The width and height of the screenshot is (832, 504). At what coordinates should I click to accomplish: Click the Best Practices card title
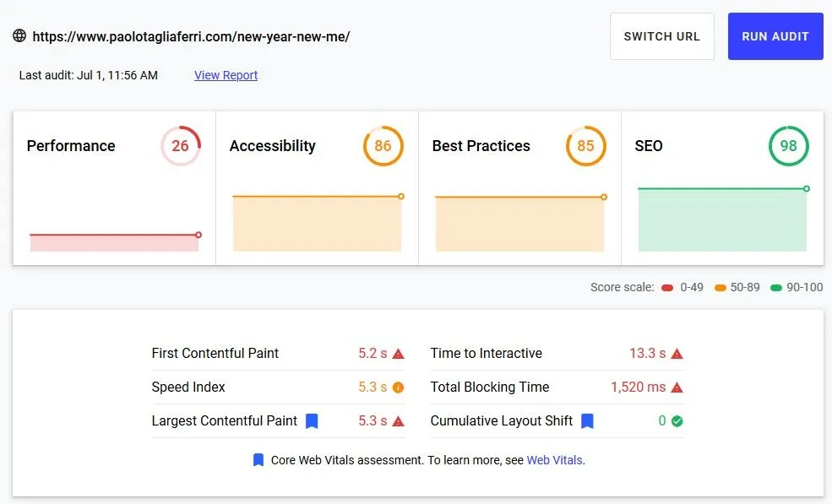coord(481,146)
